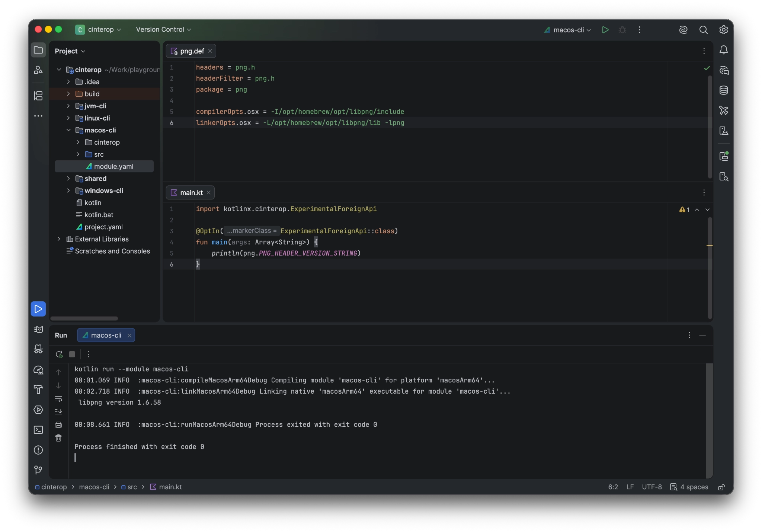The height and width of the screenshot is (532, 762).
Task: Clear all console output with trash icon
Action: click(58, 438)
